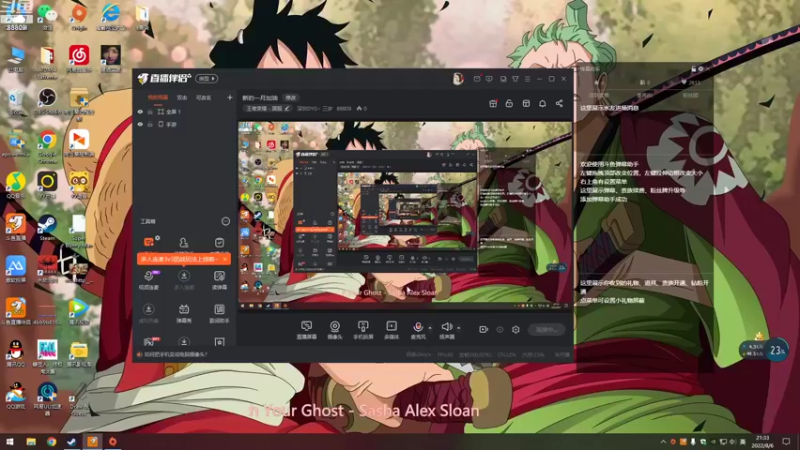Add live screen capture source
The width and height of the screenshot is (800, 450).
point(307,330)
